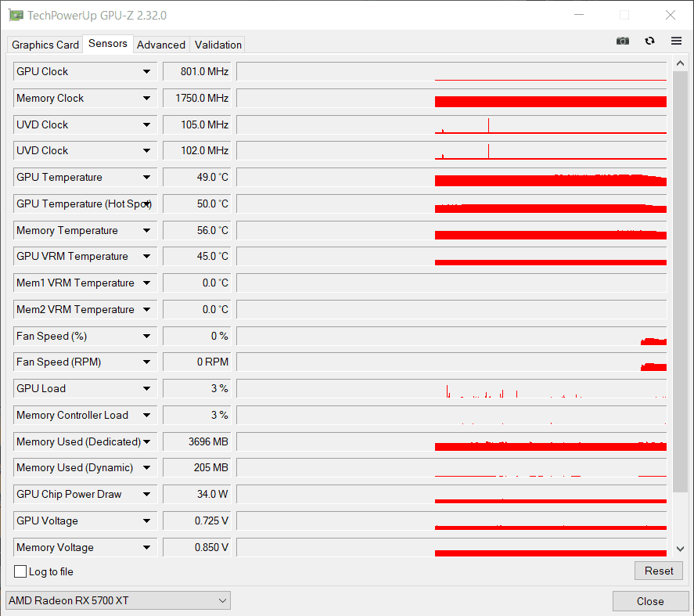This screenshot has height=616, width=694.
Task: Click the GPU Load history graph
Action: coord(451,388)
